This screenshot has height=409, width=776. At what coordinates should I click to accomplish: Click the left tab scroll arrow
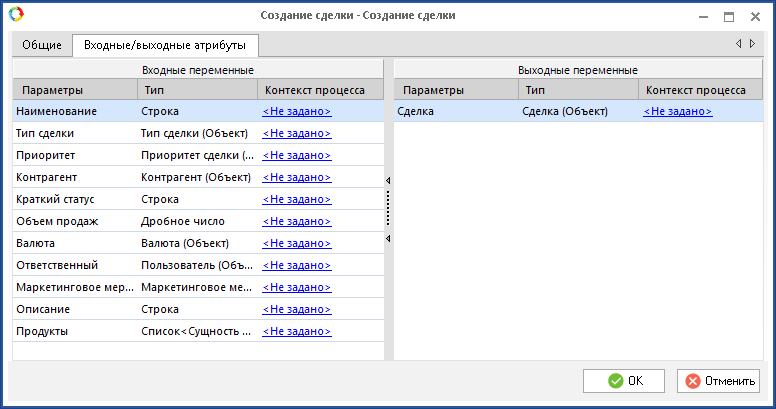tap(738, 44)
